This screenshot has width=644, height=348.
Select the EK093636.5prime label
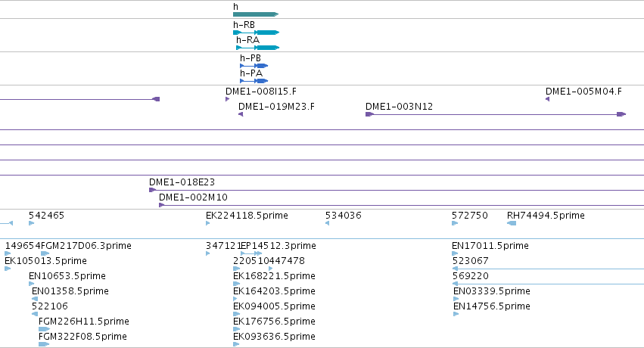click(275, 337)
